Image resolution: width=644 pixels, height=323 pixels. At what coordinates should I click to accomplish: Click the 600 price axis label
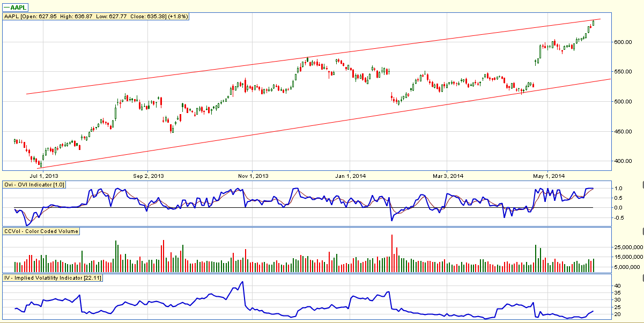pyautogui.click(x=620, y=42)
